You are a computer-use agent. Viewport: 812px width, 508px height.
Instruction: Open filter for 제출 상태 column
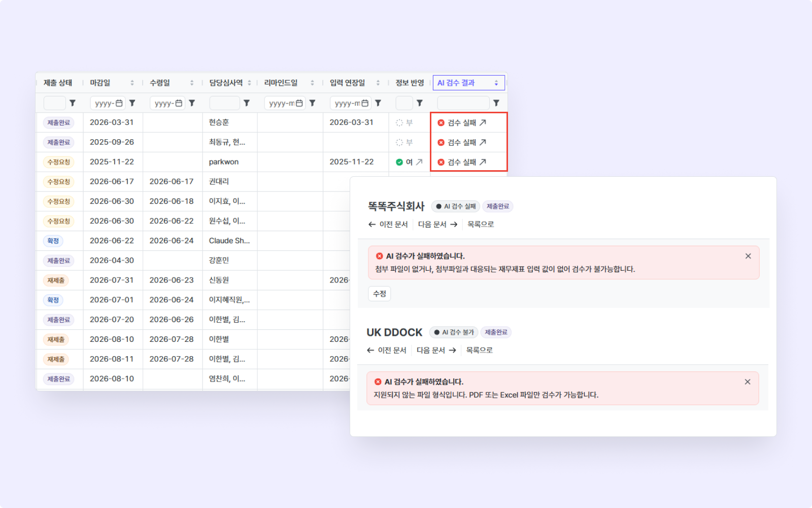click(x=73, y=103)
